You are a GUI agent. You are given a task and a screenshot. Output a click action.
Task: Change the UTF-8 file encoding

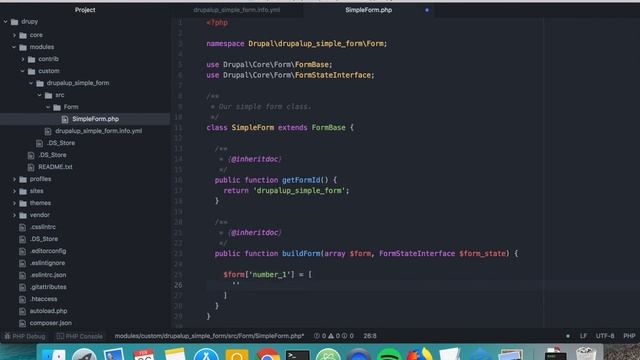point(605,336)
